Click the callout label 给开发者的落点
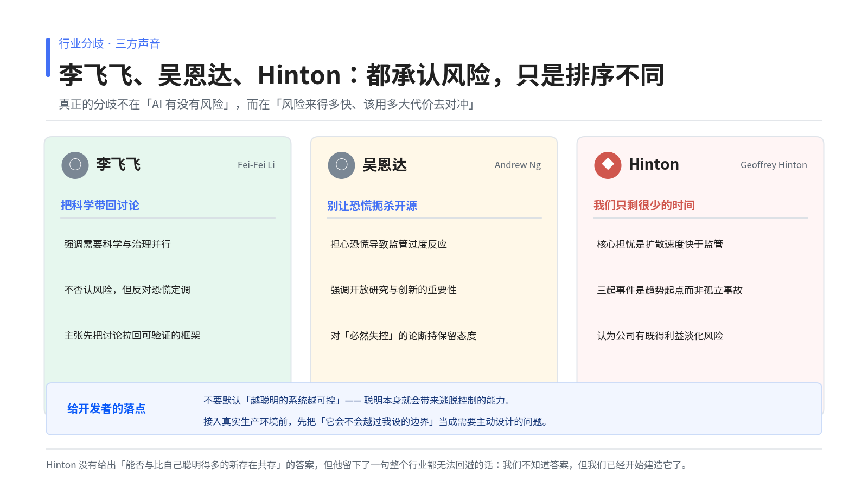868x488 pixels. (106, 409)
